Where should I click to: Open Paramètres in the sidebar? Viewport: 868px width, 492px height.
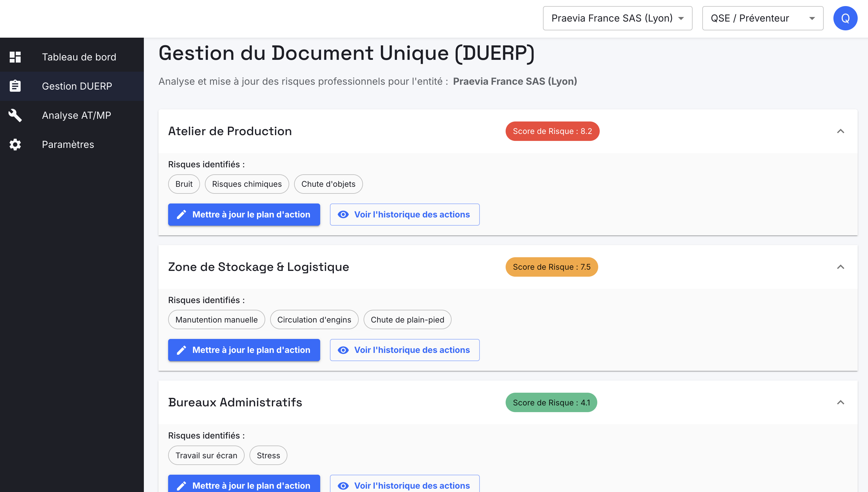tap(68, 144)
